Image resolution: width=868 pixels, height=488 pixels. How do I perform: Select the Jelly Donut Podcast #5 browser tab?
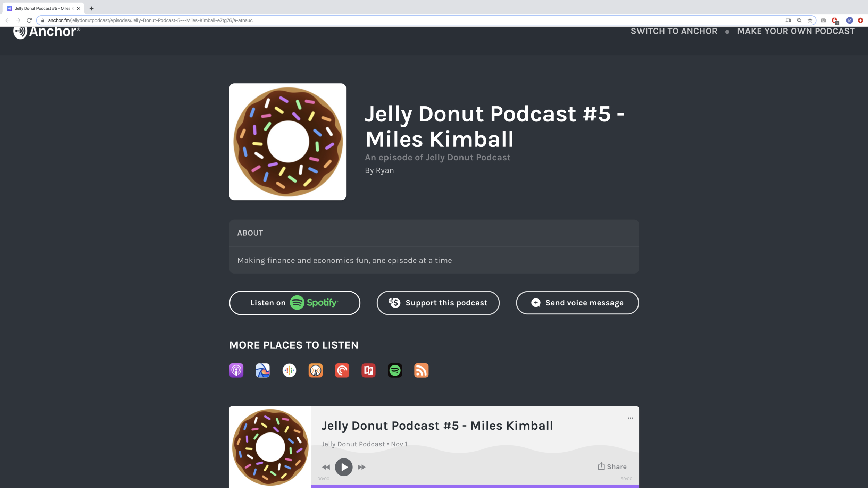pos(43,8)
